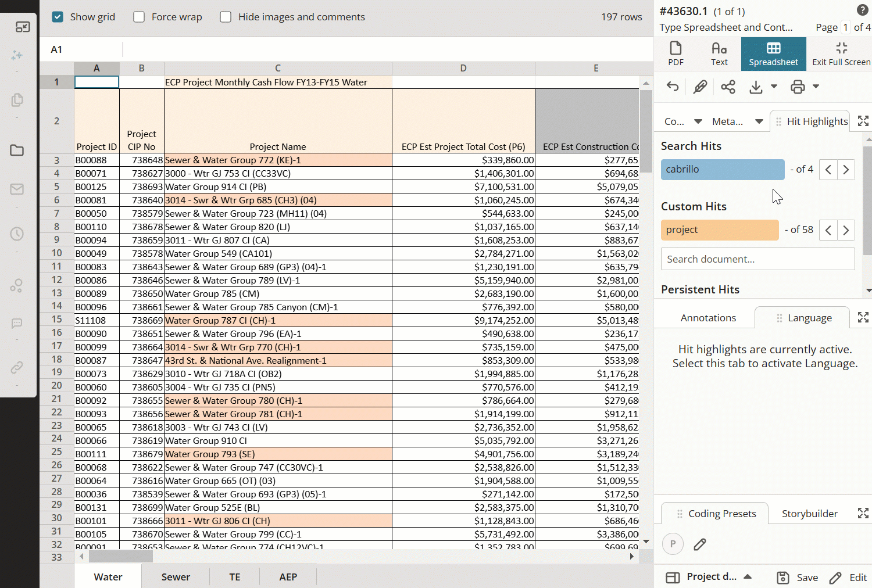Screen dimensions: 872x588
Task: Switch to the TE sheet tab
Action: [x=235, y=577]
